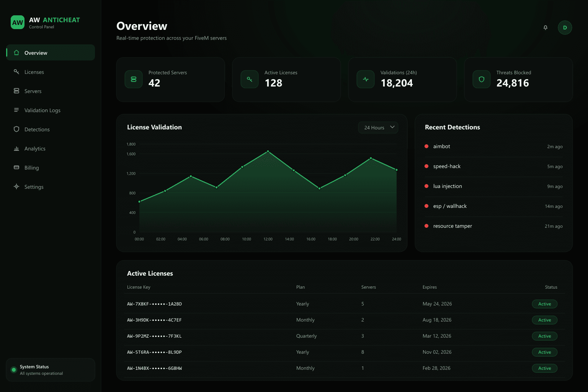Open notifications with the bell icon
This screenshot has width=588, height=392.
click(x=546, y=28)
